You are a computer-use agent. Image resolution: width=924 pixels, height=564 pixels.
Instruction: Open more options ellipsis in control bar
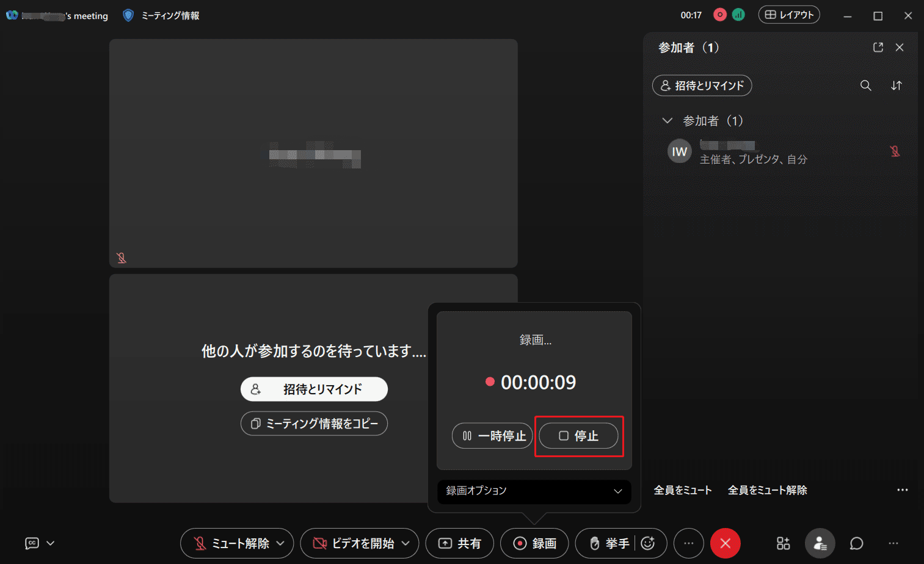pyautogui.click(x=689, y=543)
